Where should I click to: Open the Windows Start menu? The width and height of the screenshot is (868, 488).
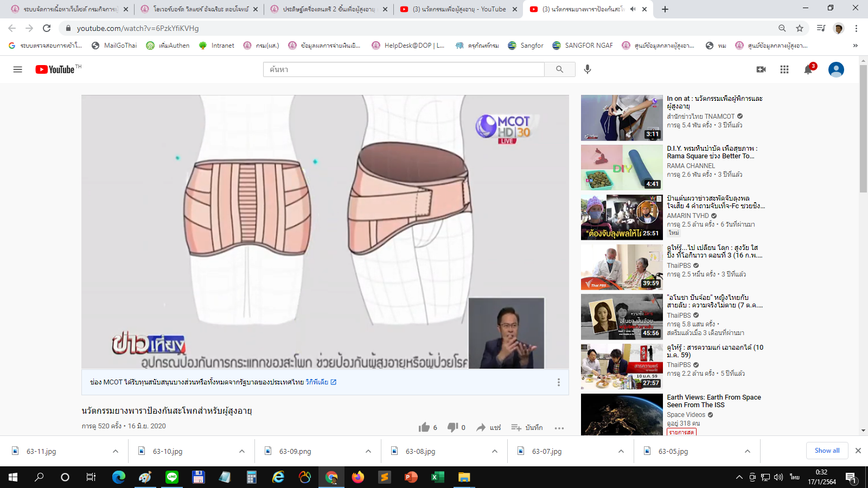pyautogui.click(x=13, y=477)
